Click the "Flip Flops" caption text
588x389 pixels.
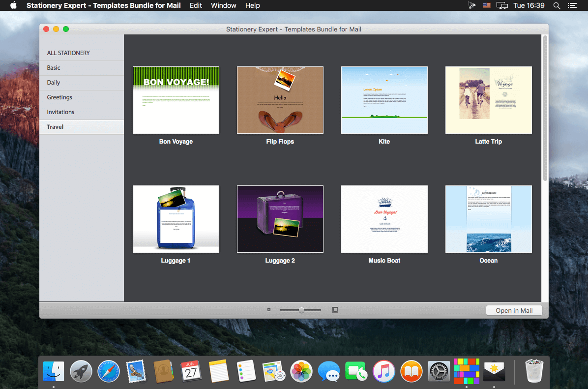tap(280, 142)
